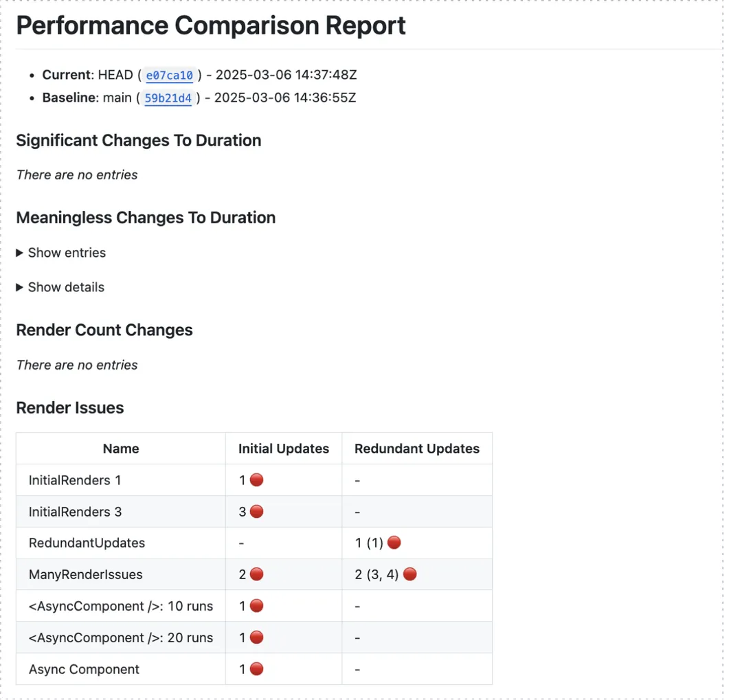
Task: Open the 59b21d4 baseline commit link
Action: (x=168, y=98)
